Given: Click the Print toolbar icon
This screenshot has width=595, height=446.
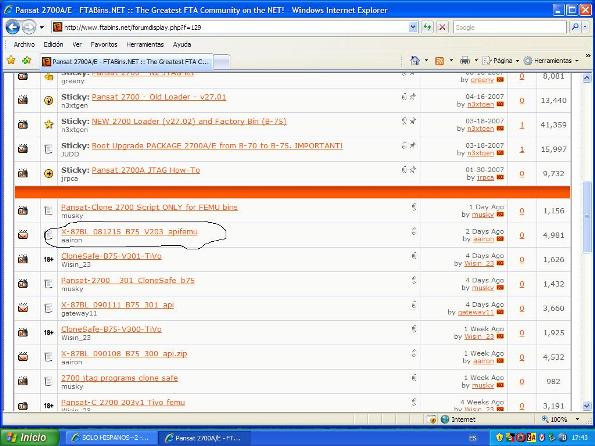Looking at the screenshot, I should coord(465,60).
